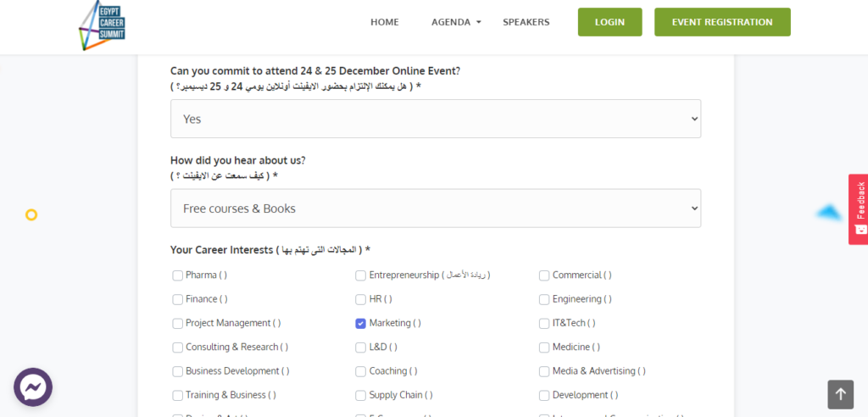Click the LOGIN button
This screenshot has height=417, width=868.
(610, 22)
